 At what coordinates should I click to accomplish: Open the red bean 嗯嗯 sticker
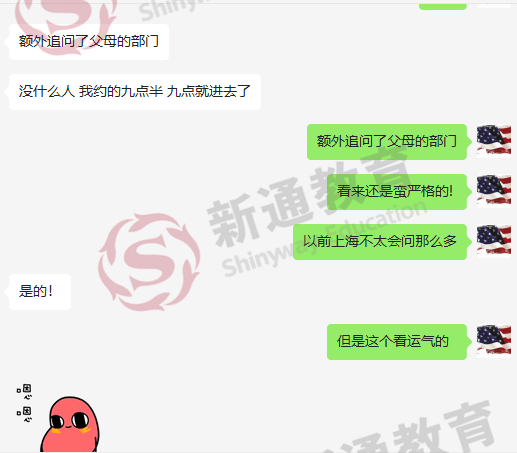pyautogui.click(x=58, y=417)
